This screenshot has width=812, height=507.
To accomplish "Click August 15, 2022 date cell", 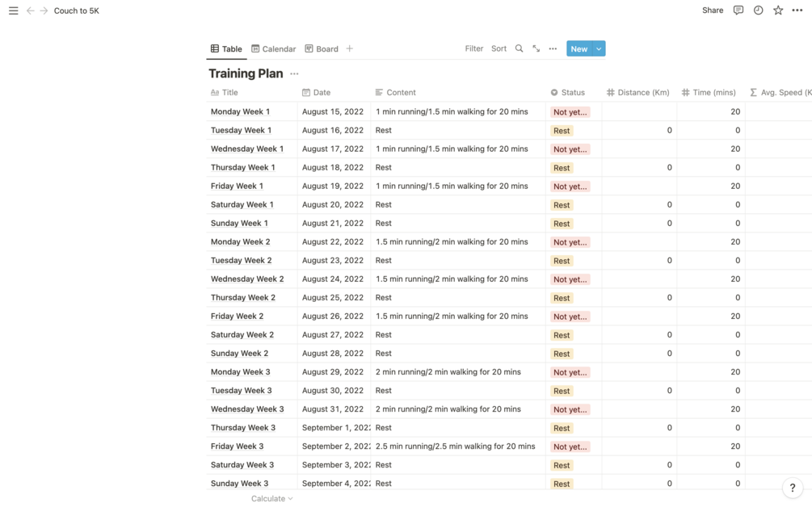I will point(334,111).
